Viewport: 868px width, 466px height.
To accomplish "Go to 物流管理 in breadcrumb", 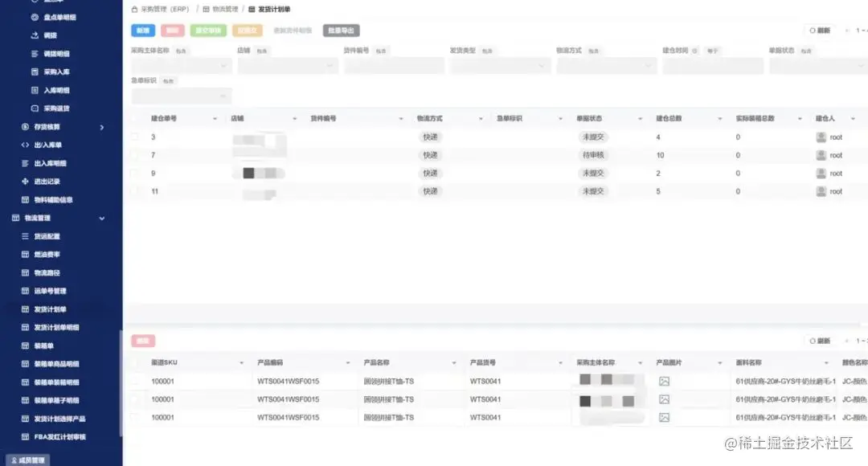I will click(225, 10).
